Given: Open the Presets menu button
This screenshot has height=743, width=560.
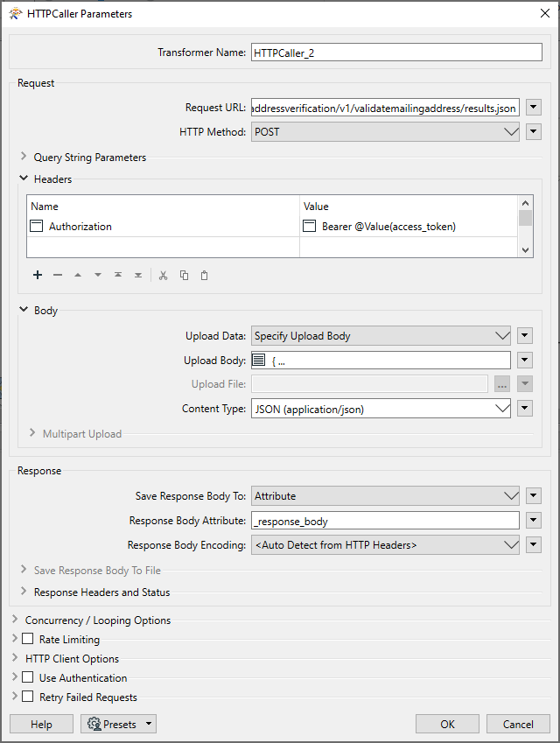Looking at the screenshot, I should click(x=118, y=724).
